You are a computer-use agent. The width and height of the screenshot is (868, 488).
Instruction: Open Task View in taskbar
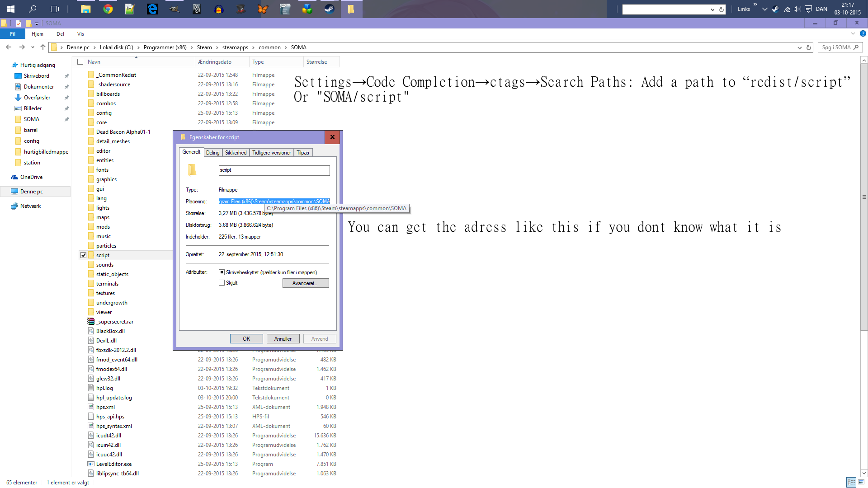(x=54, y=9)
